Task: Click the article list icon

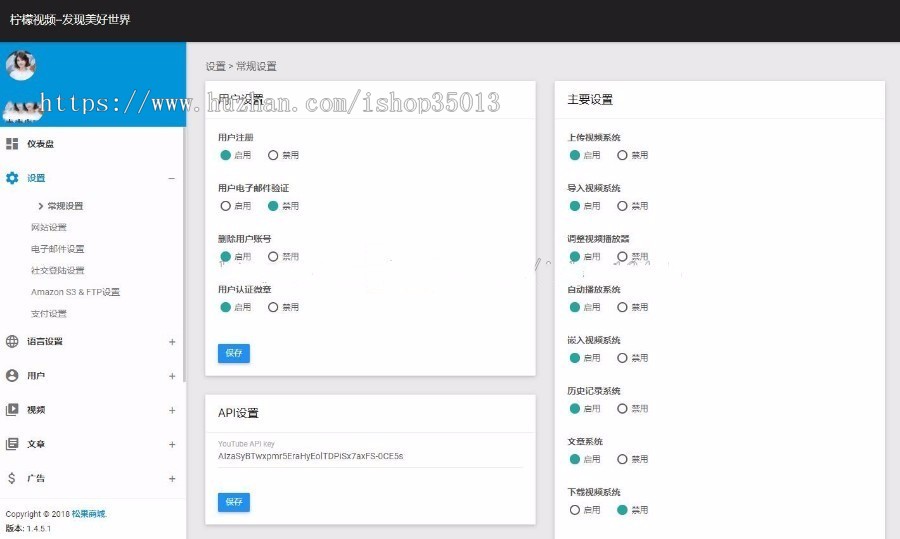Action: coord(12,444)
